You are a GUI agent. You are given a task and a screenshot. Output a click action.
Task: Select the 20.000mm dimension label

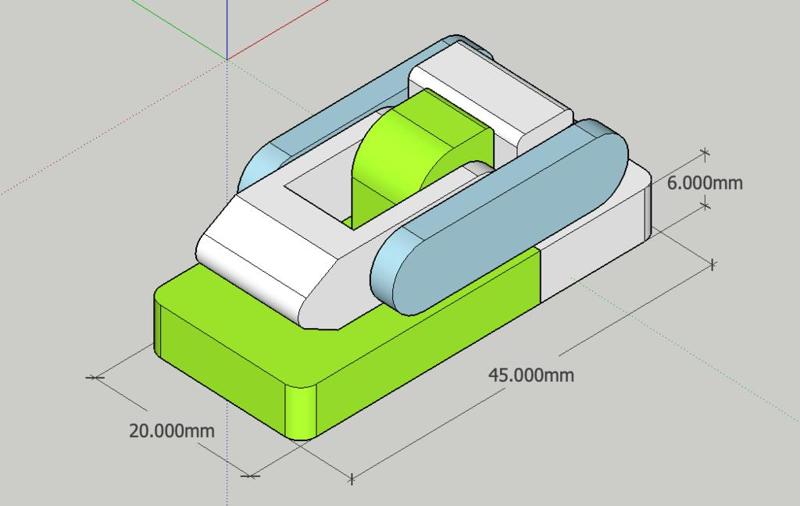pyautogui.click(x=171, y=431)
